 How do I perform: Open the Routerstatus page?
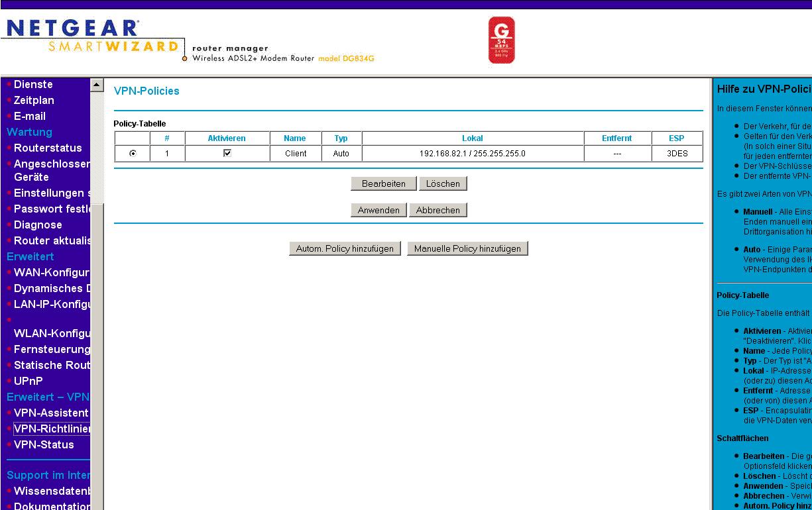point(48,148)
